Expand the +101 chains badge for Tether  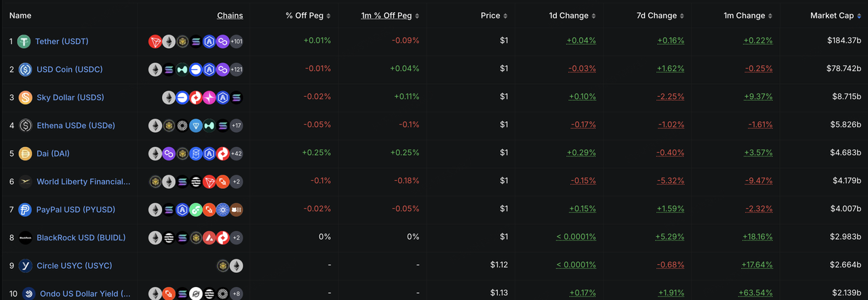click(x=237, y=41)
